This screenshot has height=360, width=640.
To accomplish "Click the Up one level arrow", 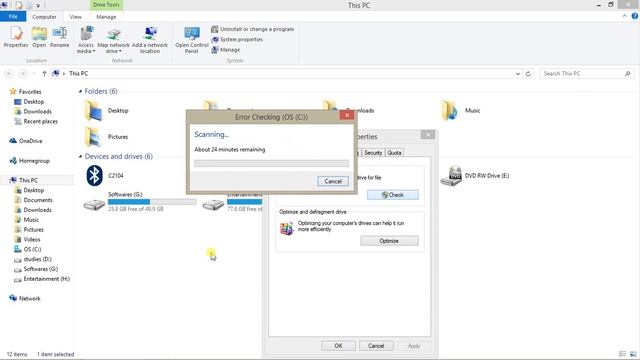I will tap(44, 74).
